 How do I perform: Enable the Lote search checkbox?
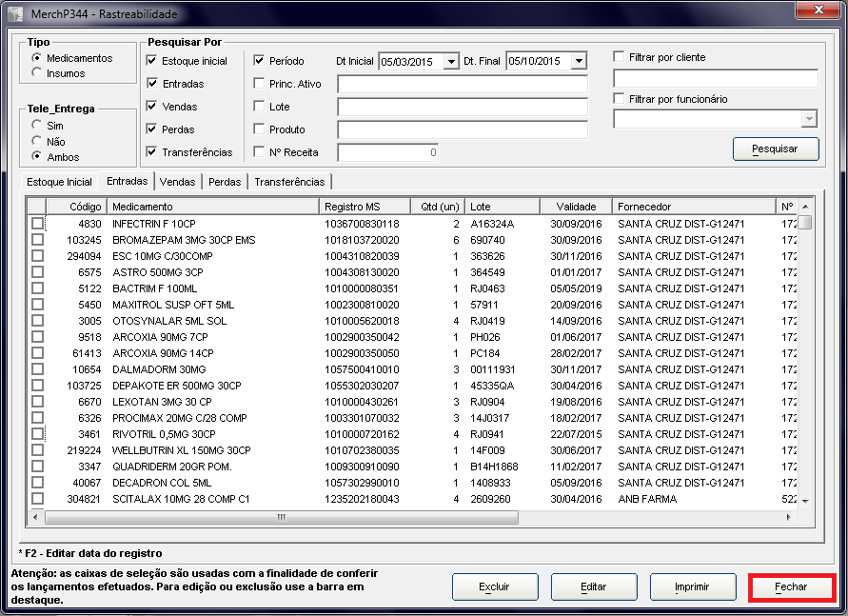click(x=260, y=107)
